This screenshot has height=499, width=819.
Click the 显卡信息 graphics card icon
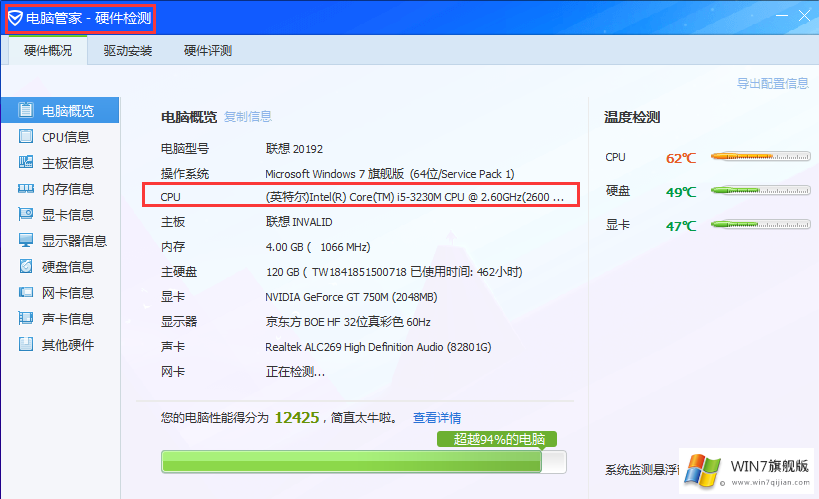[26, 214]
